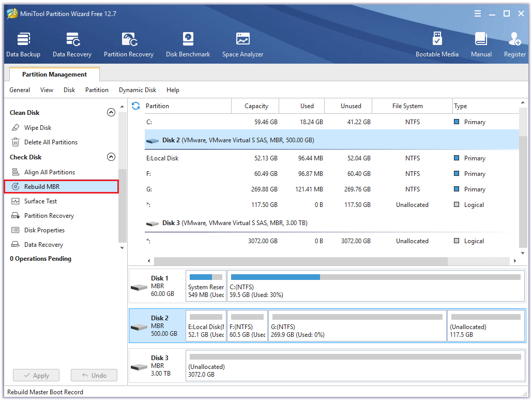Select the G:(NTFS) block in disk map
This screenshot has width=532, height=401.
[x=357, y=326]
